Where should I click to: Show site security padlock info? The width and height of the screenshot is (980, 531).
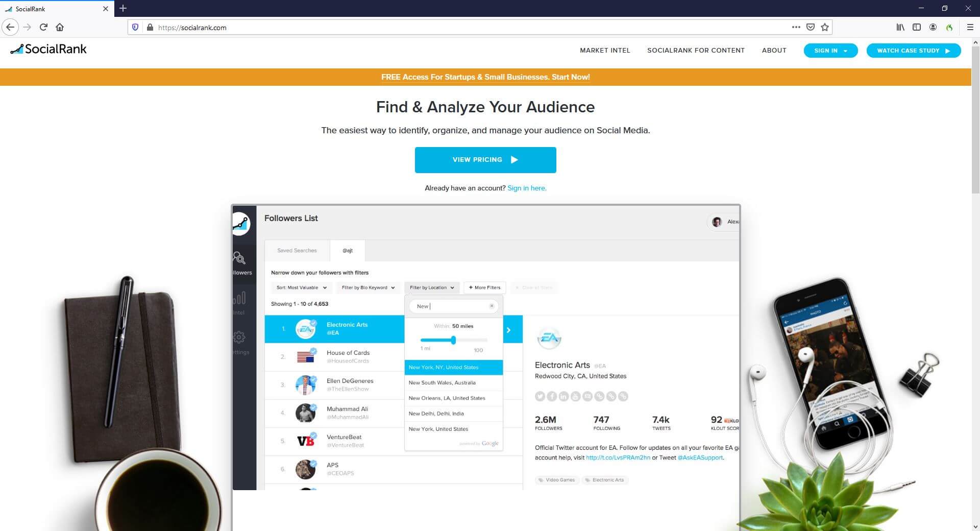click(150, 27)
